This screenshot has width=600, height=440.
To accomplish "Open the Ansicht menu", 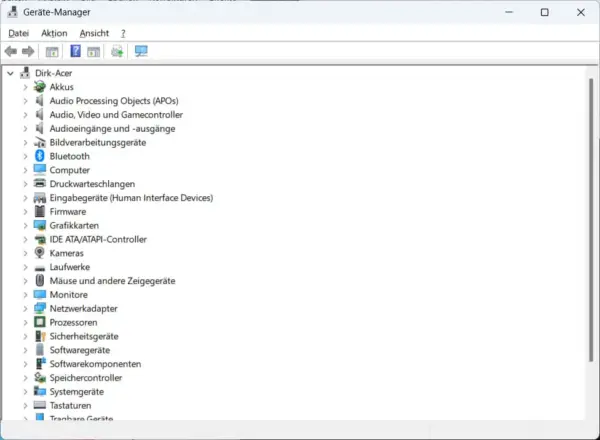I will click(94, 33).
